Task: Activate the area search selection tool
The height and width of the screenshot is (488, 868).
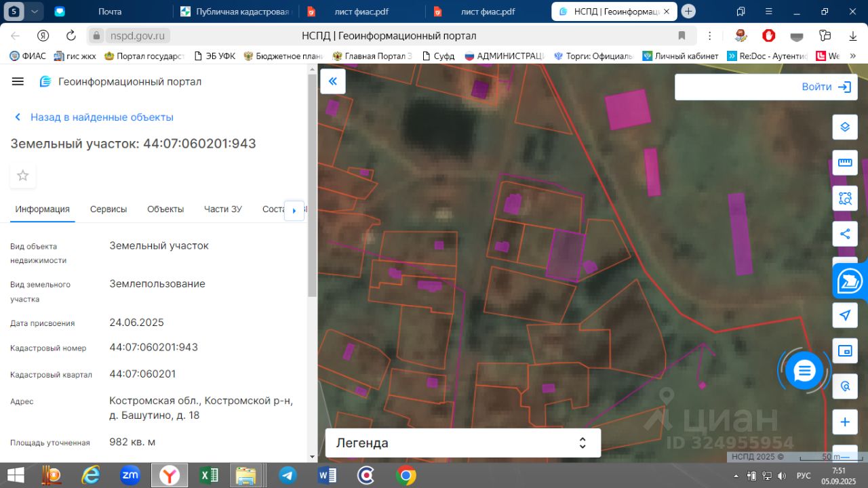Action: [x=845, y=199]
